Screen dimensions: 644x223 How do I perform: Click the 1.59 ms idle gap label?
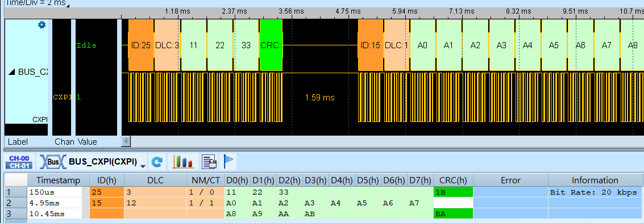tap(319, 98)
